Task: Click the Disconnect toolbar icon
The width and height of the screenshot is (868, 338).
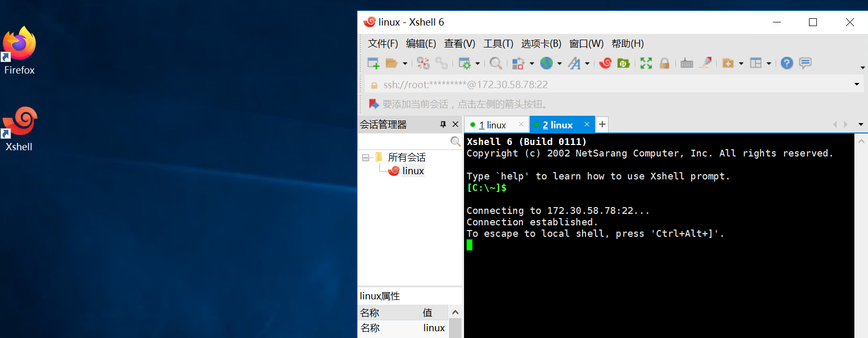Action: pos(423,63)
